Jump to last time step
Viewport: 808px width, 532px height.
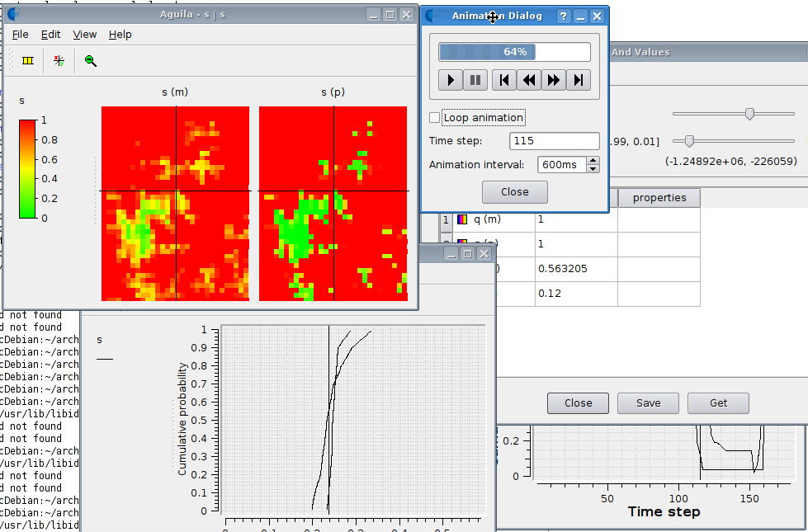[579, 80]
